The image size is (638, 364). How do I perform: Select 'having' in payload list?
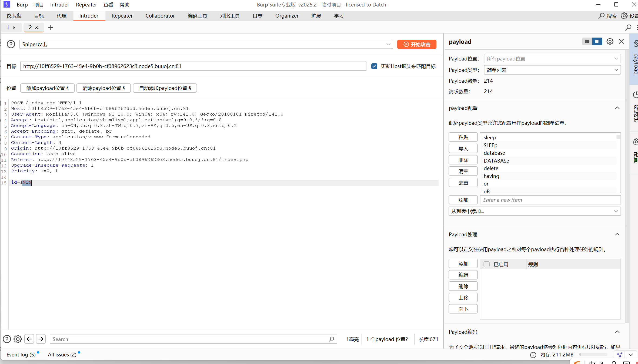click(549, 176)
